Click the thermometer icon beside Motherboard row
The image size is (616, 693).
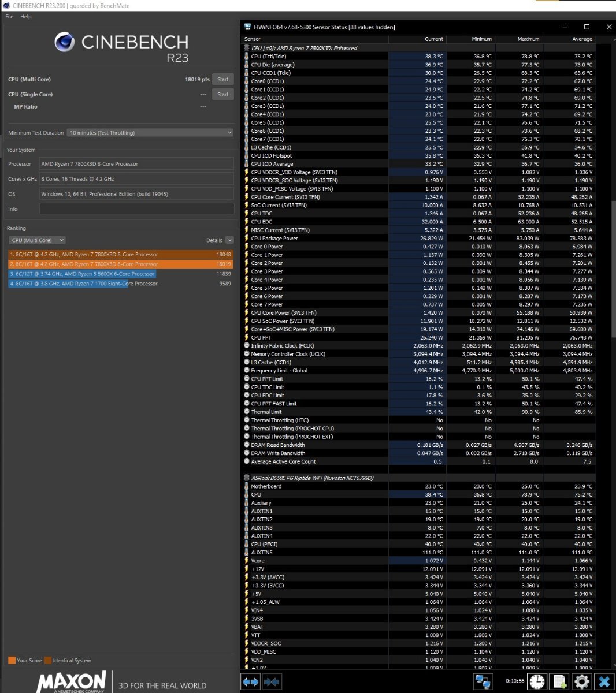[x=247, y=486]
